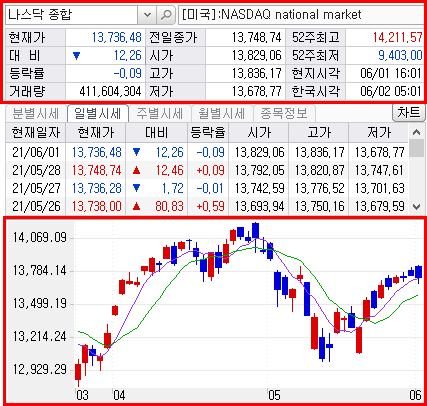Click the 현재가 column header in daily table
The height and width of the screenshot is (406, 427).
click(x=96, y=133)
